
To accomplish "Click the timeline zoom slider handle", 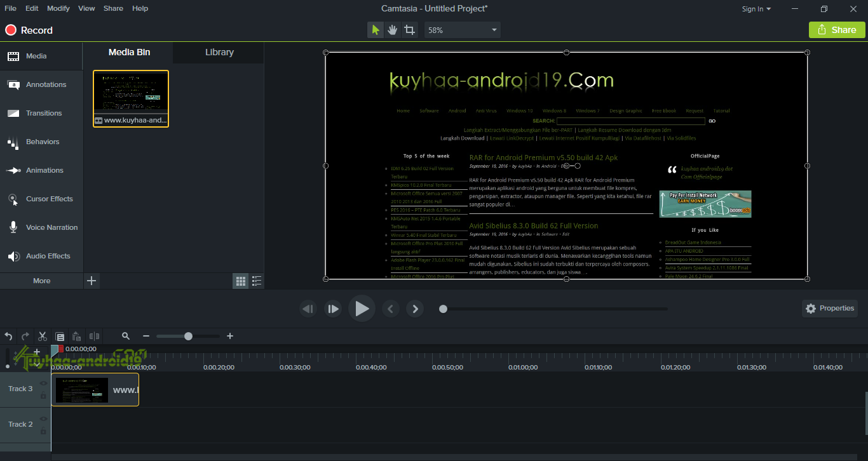I will point(188,337).
